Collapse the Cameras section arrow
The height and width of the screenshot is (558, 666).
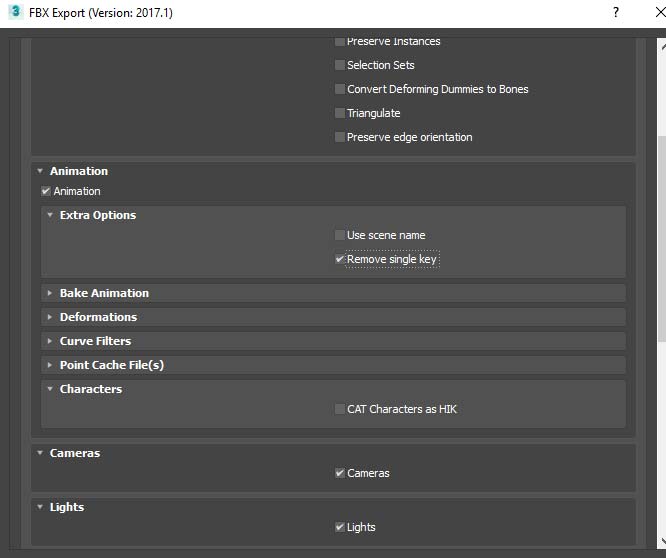(40, 453)
